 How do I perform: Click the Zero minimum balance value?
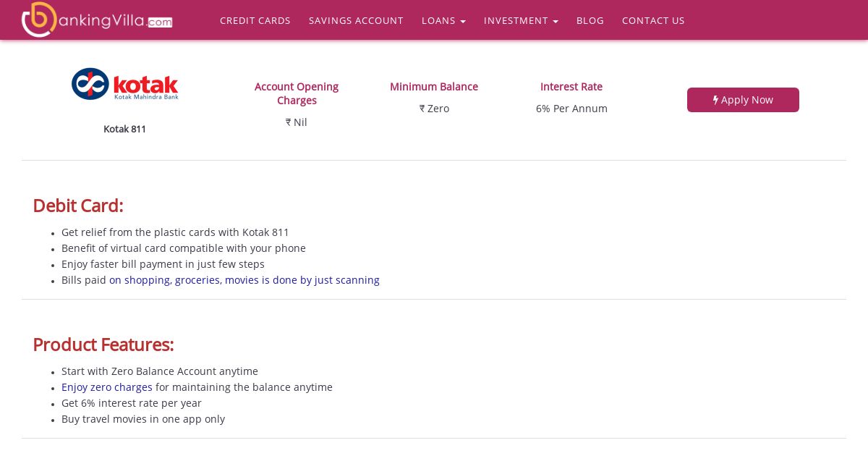pos(434,109)
